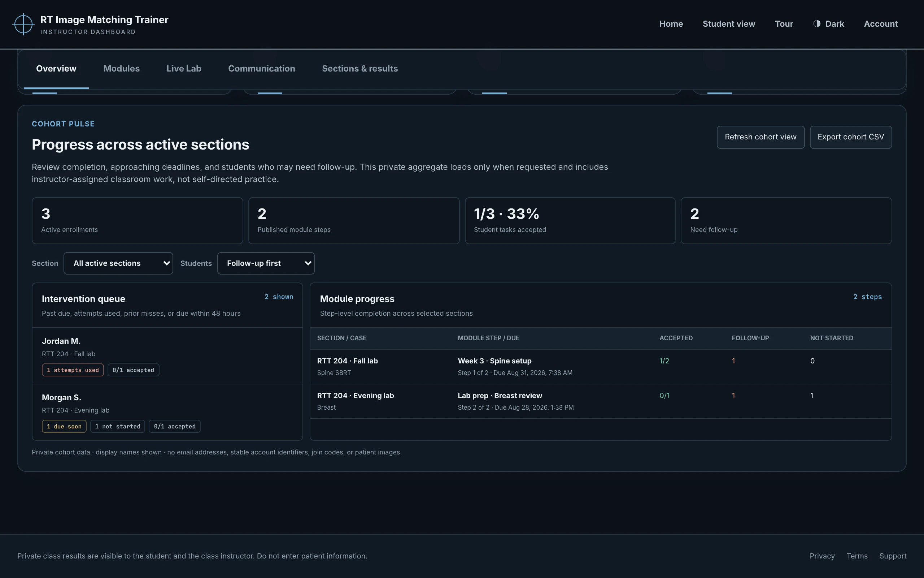Click the '1 due soon' badge
The width and height of the screenshot is (924, 578).
point(64,426)
